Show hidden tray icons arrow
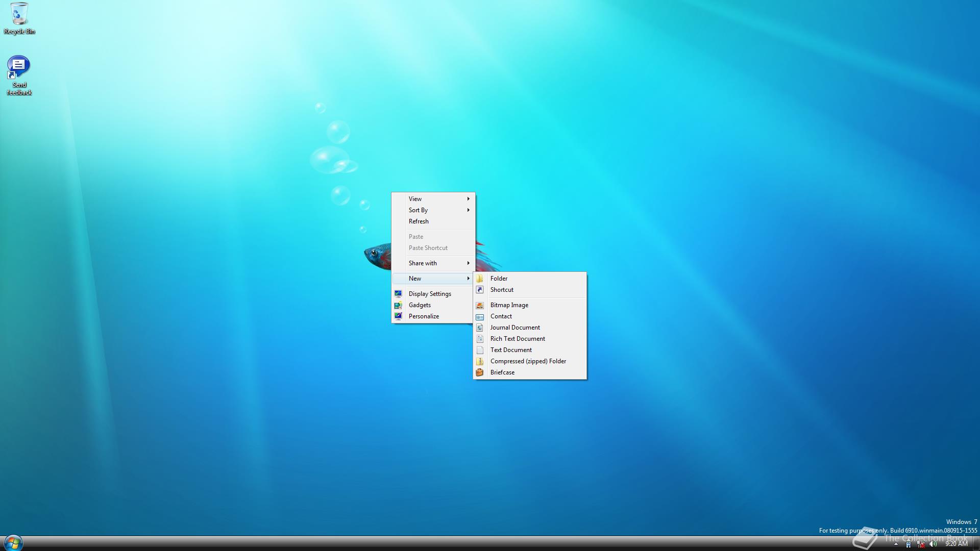Viewport: 980px width, 551px height. click(896, 544)
